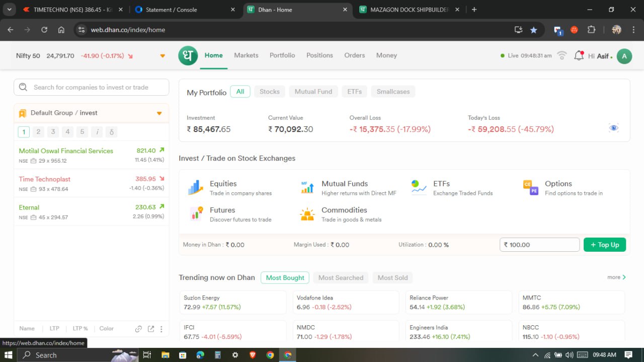This screenshot has width=644, height=362.
Task: Select watchlist number 1
Action: (x=24, y=132)
